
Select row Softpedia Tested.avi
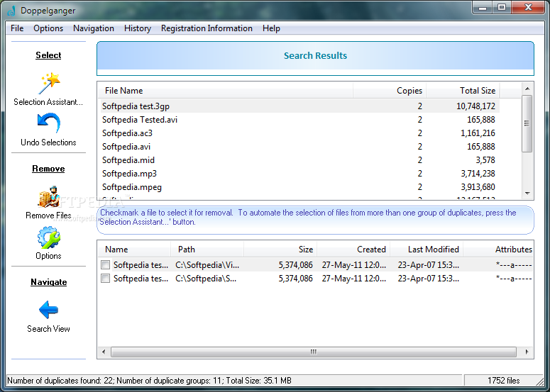click(x=300, y=120)
